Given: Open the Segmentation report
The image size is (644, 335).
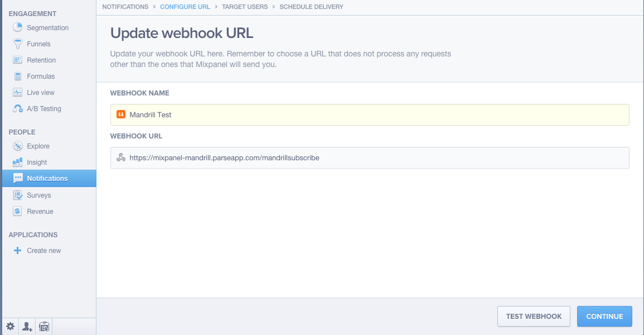Looking at the screenshot, I should (x=47, y=27).
